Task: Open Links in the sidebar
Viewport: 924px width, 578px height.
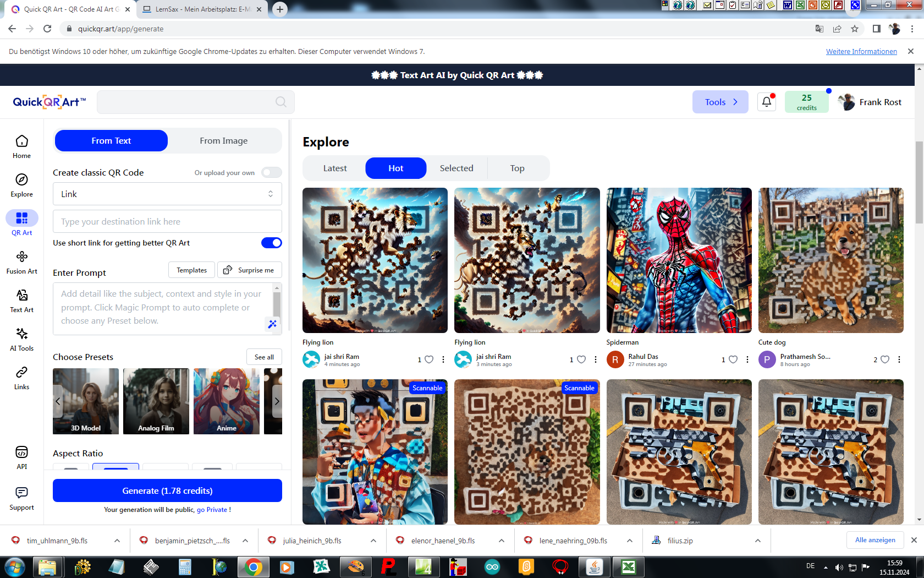Action: tap(22, 378)
